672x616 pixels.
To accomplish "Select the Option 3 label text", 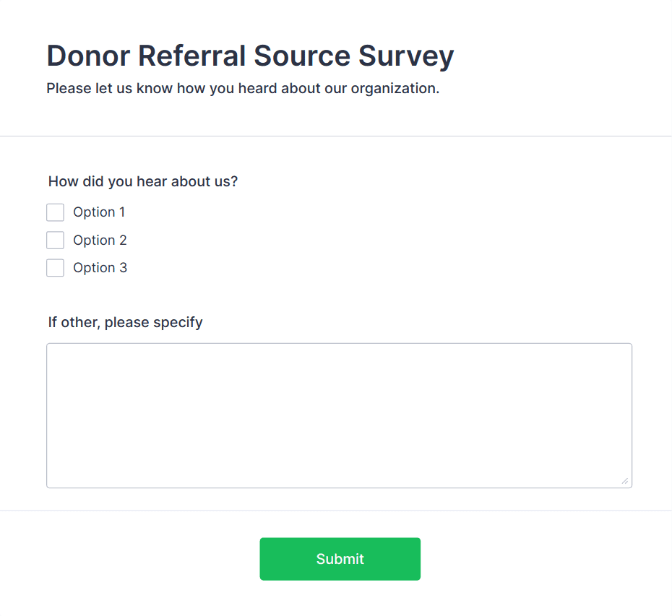I will [x=99, y=267].
